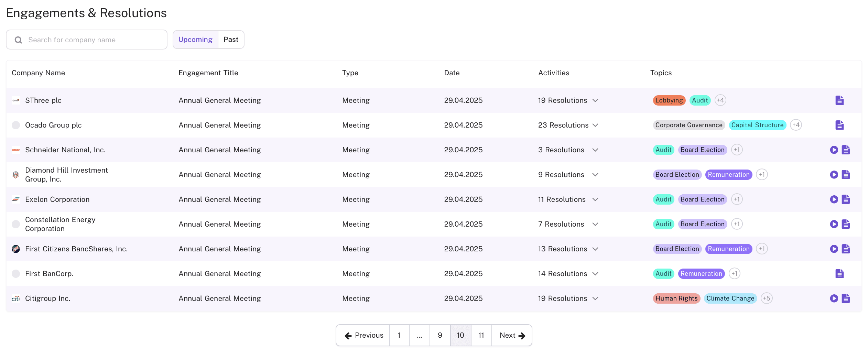Open document icon for First Citizens BancShares
The image size is (868, 359).
tap(846, 249)
